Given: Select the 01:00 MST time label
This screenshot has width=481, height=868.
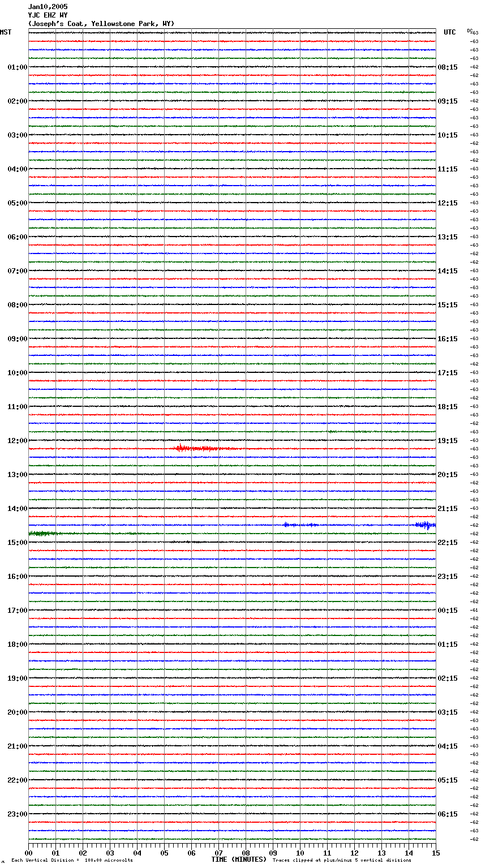Looking at the screenshot, I should pyautogui.click(x=18, y=67).
